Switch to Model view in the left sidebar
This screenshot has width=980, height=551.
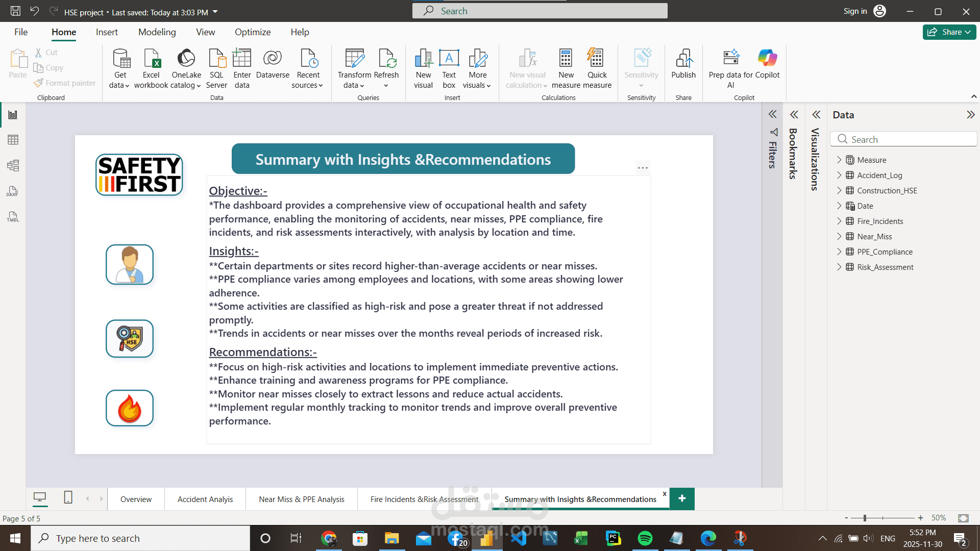pyautogui.click(x=13, y=165)
